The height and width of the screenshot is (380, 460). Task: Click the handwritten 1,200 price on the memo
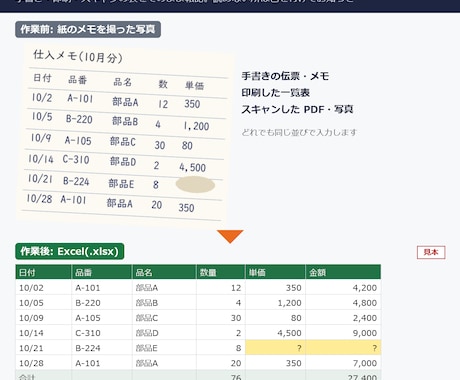pos(196,126)
